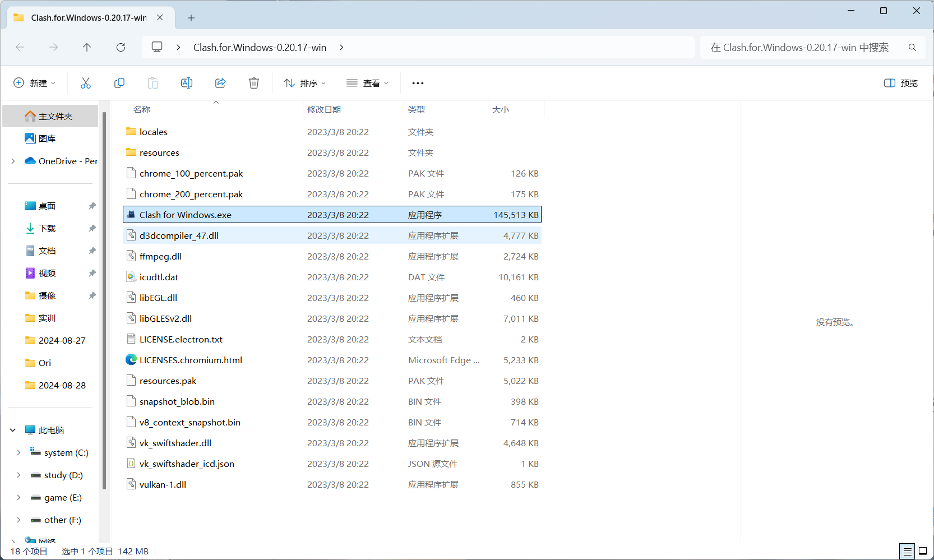Screen dimensions: 934x560
Task: Select vulkan-1.dll file
Action: pyautogui.click(x=332, y=484)
